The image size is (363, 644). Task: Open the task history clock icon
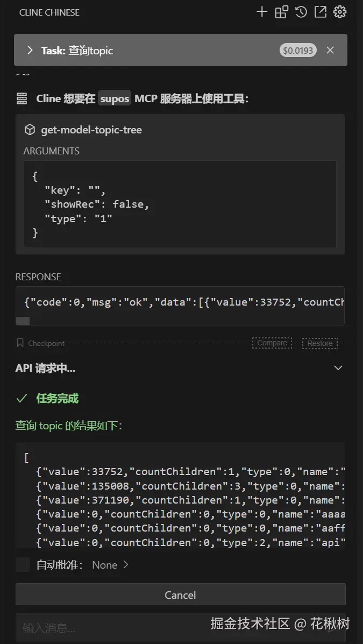[x=301, y=12]
